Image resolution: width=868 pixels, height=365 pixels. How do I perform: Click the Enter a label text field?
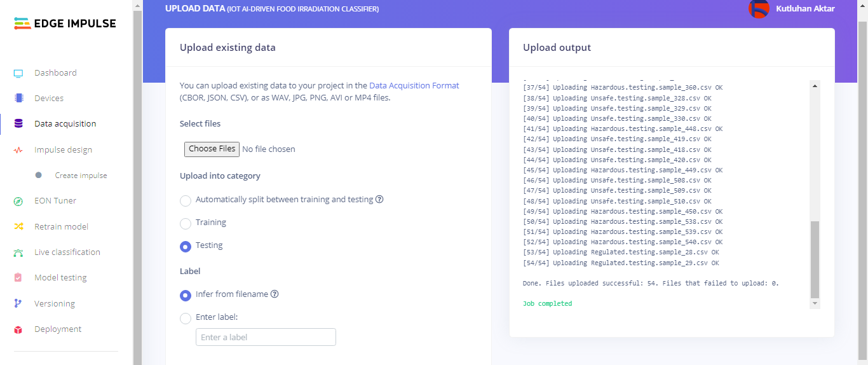click(x=266, y=337)
